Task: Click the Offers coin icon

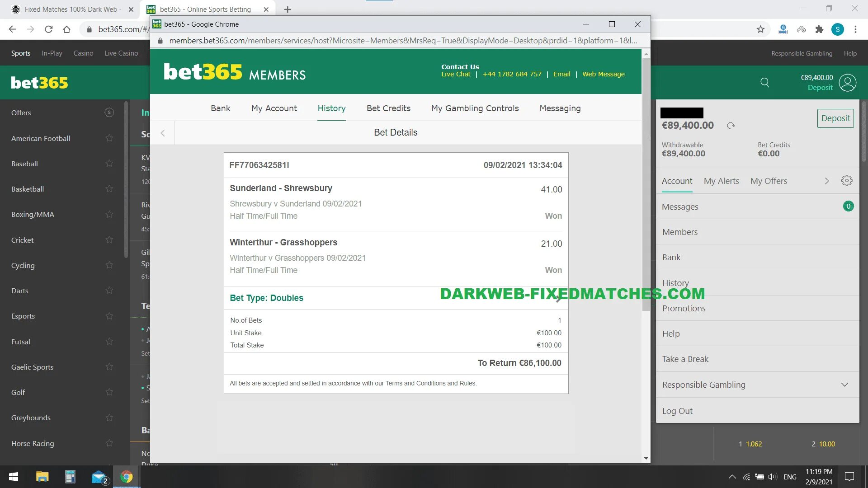Action: point(109,113)
